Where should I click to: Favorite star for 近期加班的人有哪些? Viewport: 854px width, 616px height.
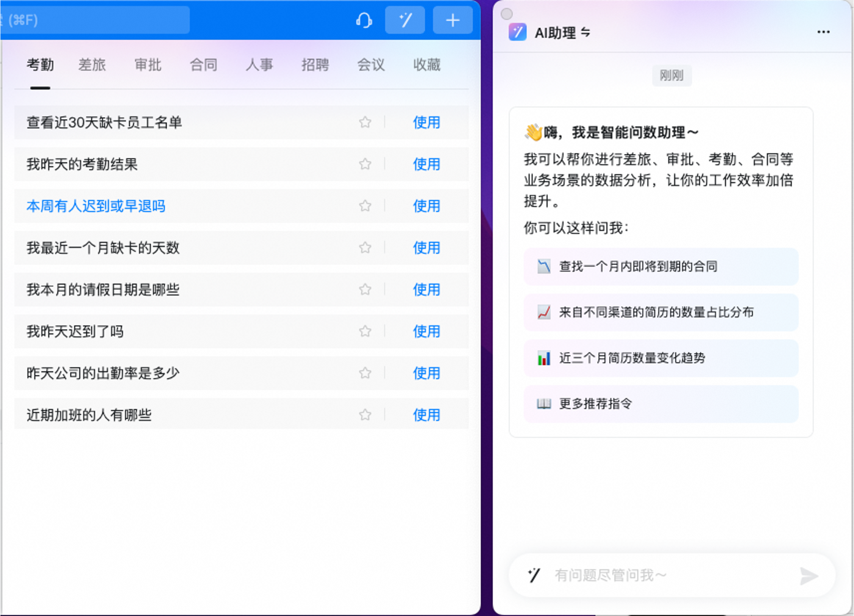(365, 415)
